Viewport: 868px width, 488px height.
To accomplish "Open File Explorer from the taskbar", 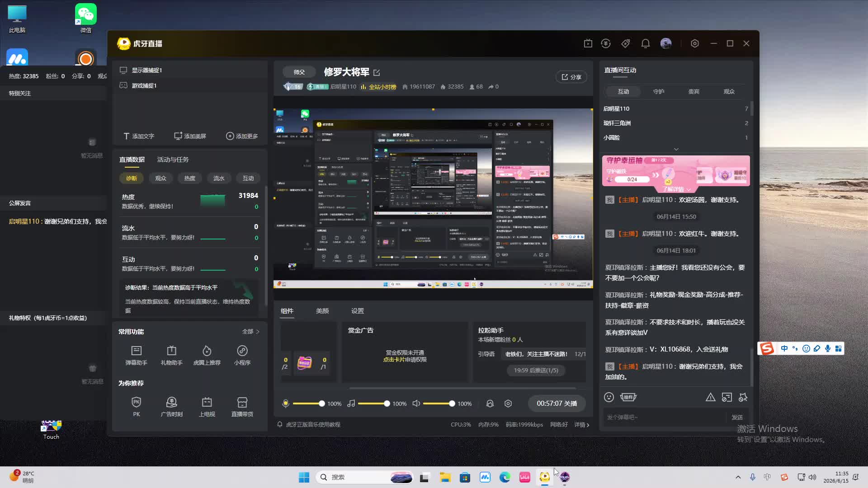I will (x=445, y=477).
